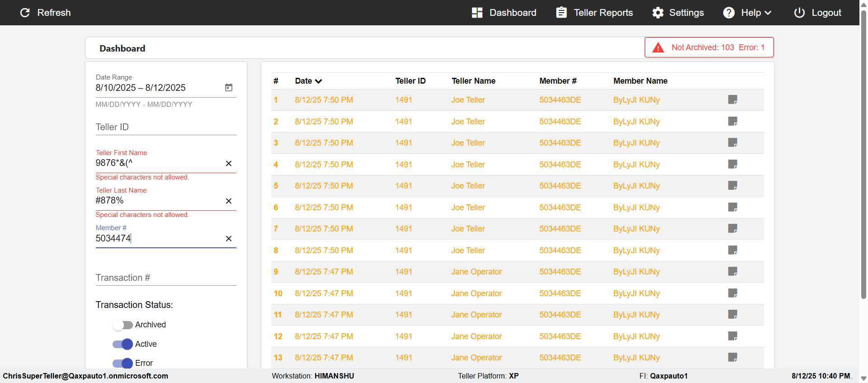Open note icon for row 1

point(733,99)
